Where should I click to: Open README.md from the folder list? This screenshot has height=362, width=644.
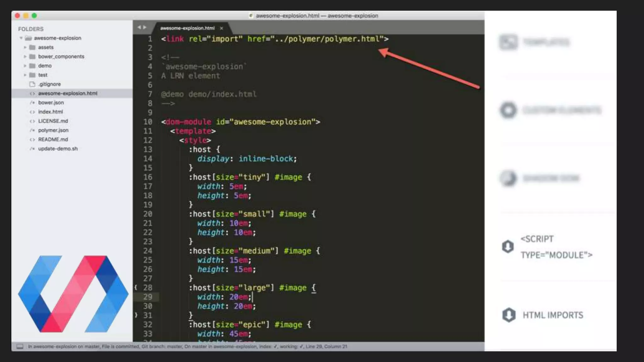pos(53,140)
